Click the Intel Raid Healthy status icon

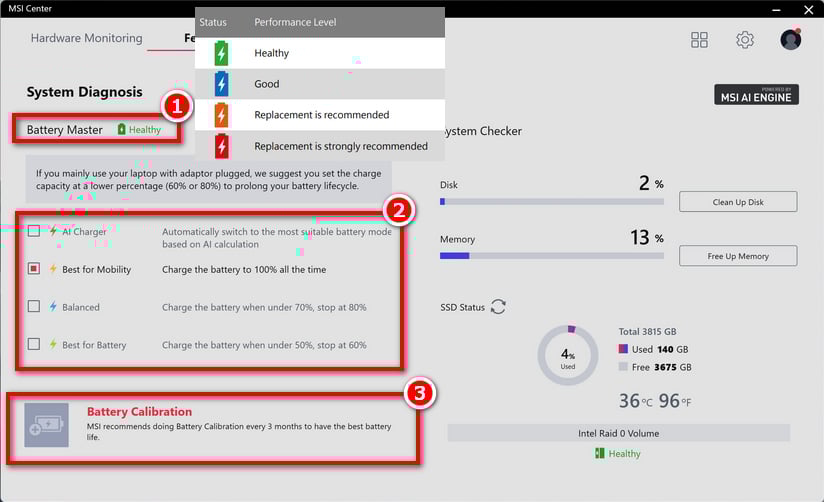600,453
